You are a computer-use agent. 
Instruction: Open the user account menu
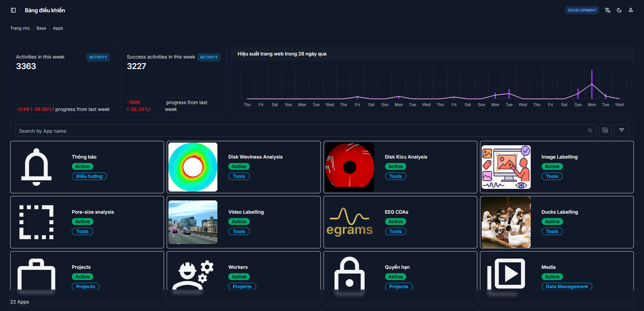pyautogui.click(x=631, y=10)
